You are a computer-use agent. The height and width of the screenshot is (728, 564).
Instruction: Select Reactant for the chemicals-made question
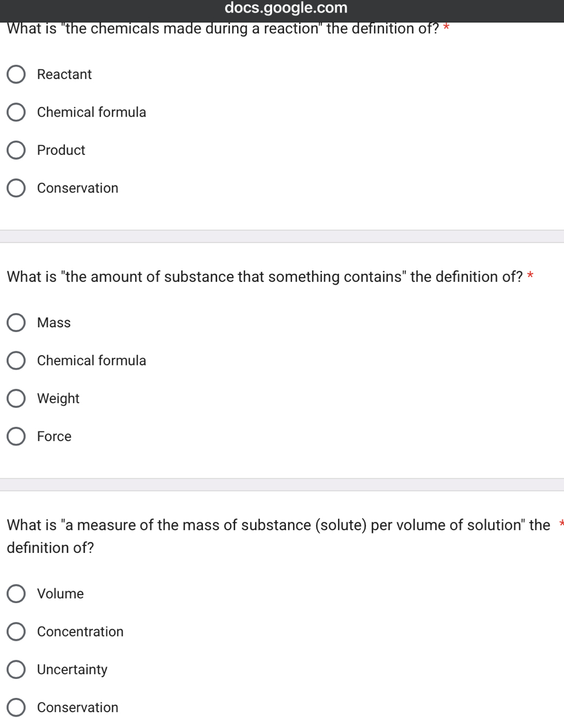pos(16,74)
